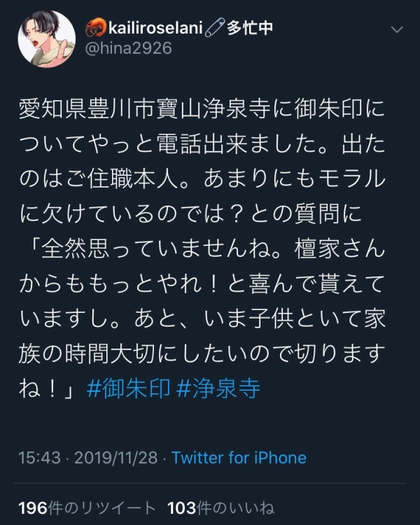Image resolution: width=420 pixels, height=525 pixels.
Task: Click the 196 retweet count number
Action: pyautogui.click(x=33, y=508)
